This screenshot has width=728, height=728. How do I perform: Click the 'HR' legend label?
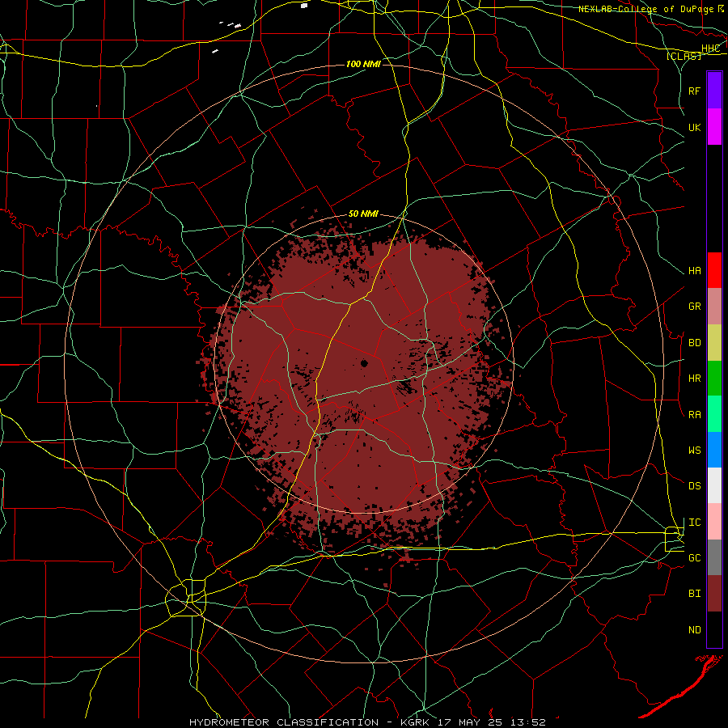click(695, 379)
